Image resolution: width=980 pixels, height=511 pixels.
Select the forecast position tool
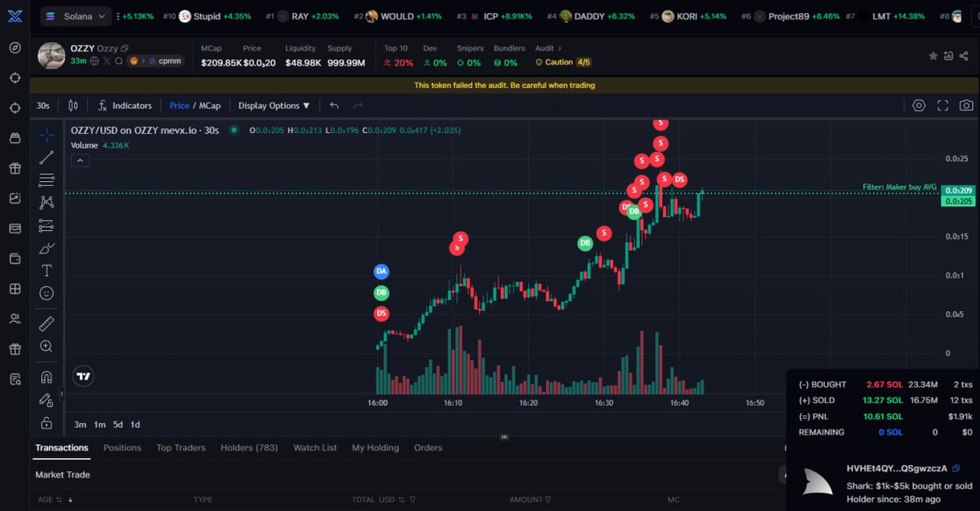(x=47, y=225)
